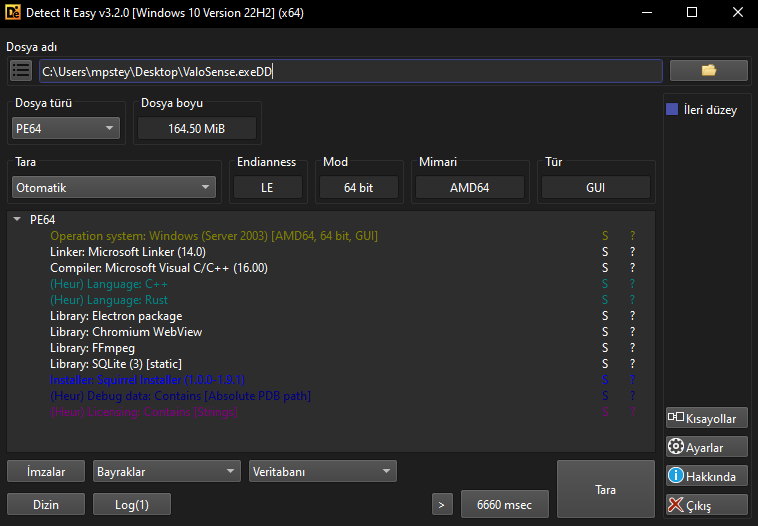The image size is (758, 526).
Task: Open the recent files list icon
Action: point(21,71)
